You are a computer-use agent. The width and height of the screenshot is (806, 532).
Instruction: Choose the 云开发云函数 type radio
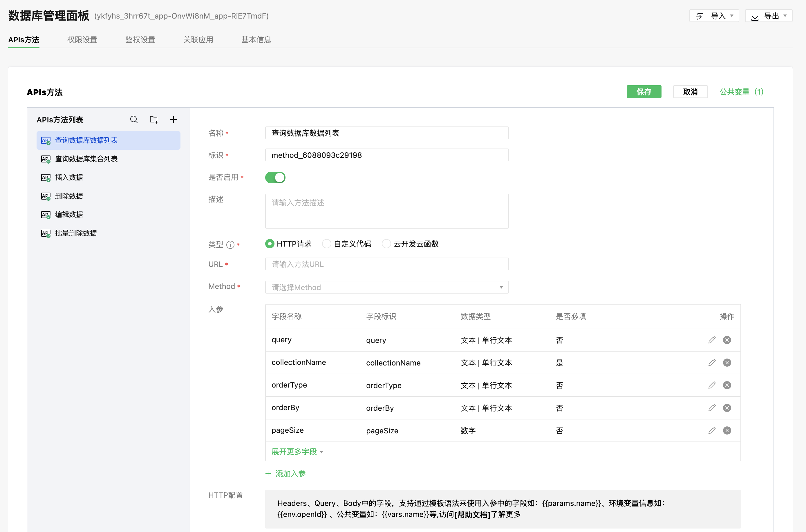pos(386,244)
